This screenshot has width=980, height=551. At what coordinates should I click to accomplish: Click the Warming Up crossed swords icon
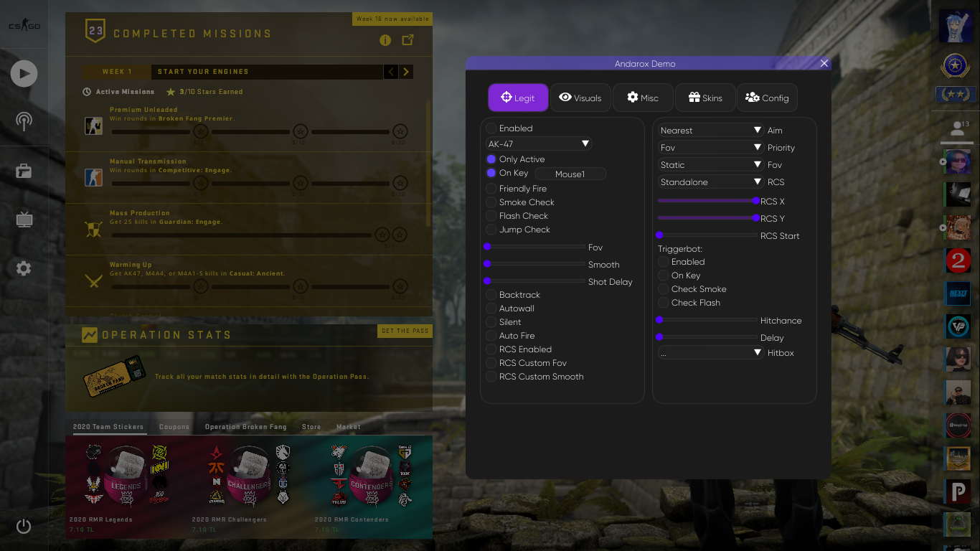click(93, 281)
